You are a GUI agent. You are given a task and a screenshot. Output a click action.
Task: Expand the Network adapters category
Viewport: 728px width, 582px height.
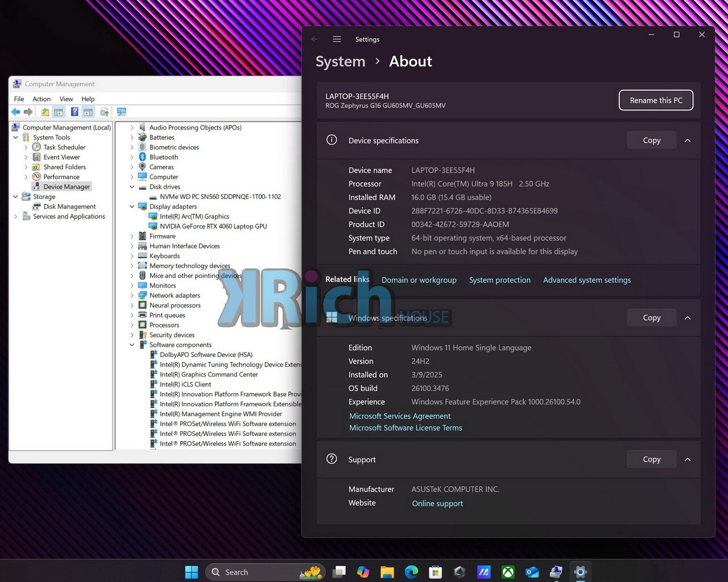point(132,296)
